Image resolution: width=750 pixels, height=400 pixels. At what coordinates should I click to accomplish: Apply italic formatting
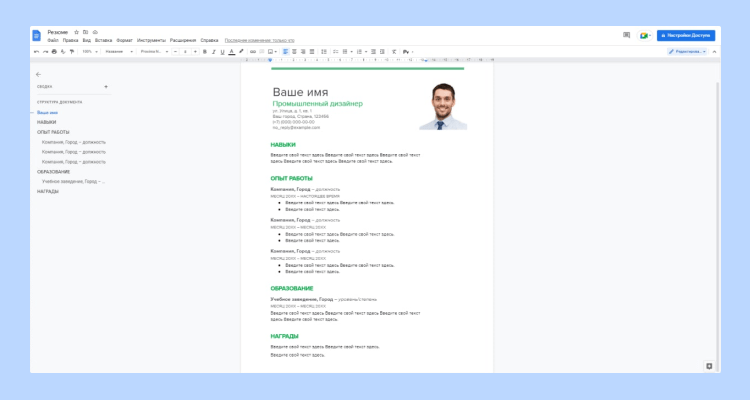click(213, 52)
